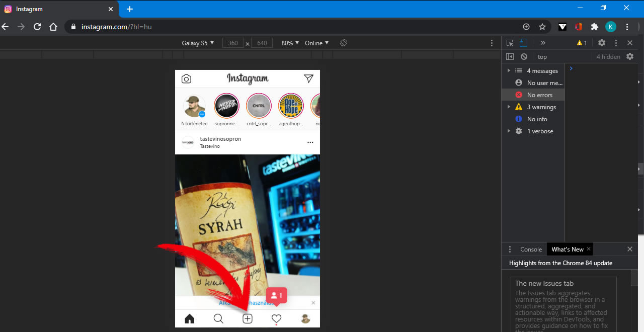Click the 4 hidden label
The height and width of the screenshot is (332, 644).
608,57
